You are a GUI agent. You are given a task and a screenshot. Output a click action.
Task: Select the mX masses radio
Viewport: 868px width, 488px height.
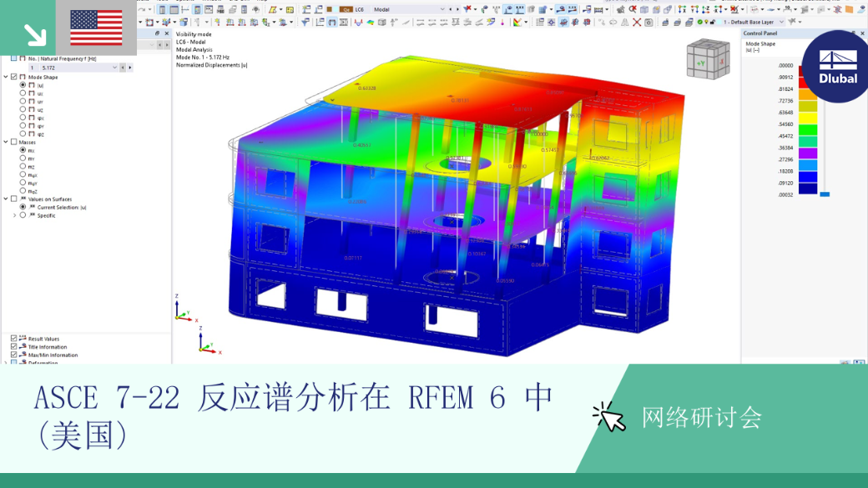tap(23, 150)
